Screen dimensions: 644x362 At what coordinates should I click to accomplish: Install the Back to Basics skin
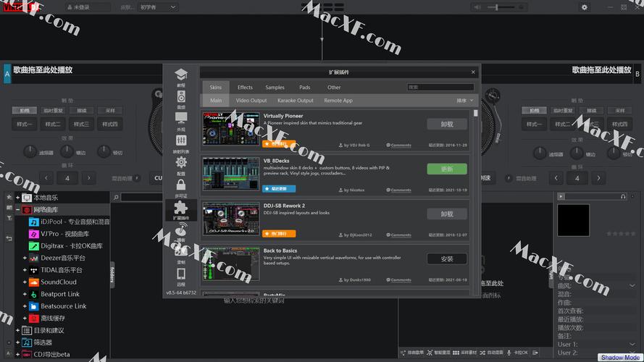pos(447,259)
